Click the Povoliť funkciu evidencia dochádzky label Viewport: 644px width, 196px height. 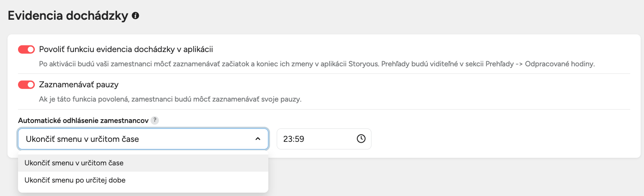tap(126, 50)
